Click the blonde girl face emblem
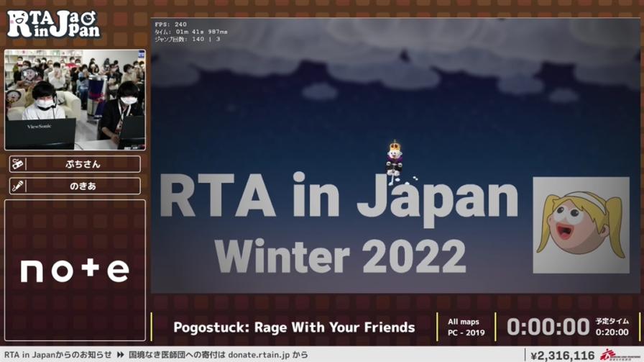The width and height of the screenshot is (644, 362). tap(581, 225)
